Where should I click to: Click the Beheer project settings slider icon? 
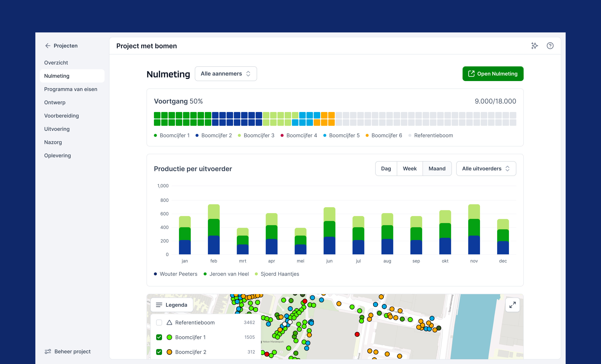48,351
